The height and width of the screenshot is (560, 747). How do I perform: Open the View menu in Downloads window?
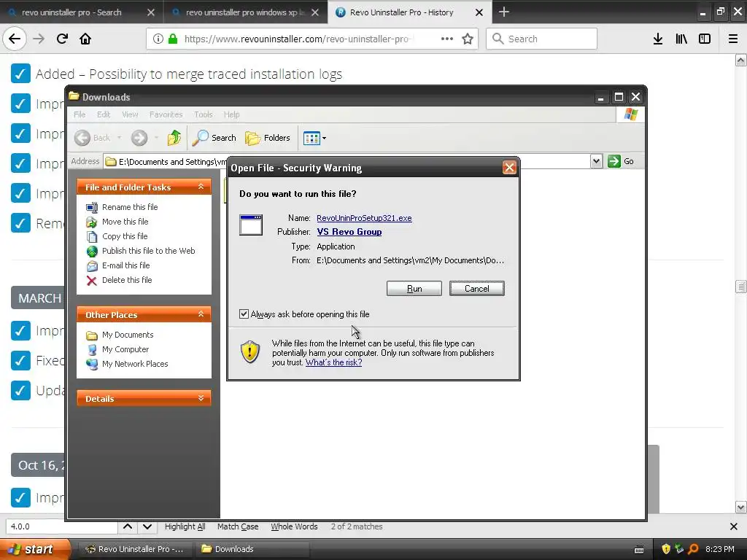point(130,114)
